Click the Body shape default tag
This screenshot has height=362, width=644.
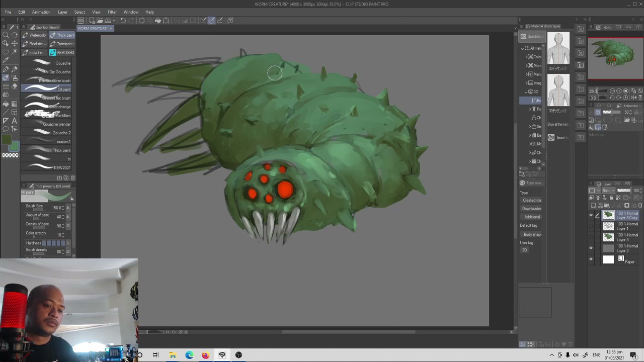532,234
